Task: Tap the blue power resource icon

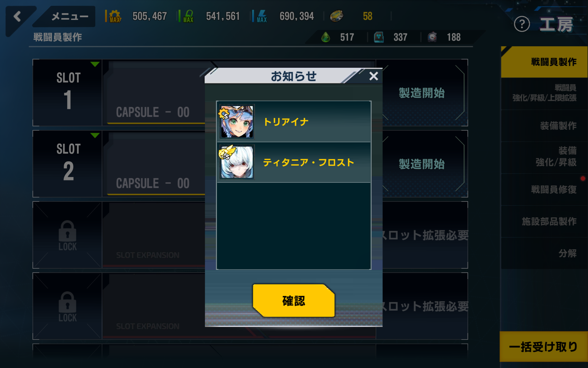Action: click(x=262, y=16)
